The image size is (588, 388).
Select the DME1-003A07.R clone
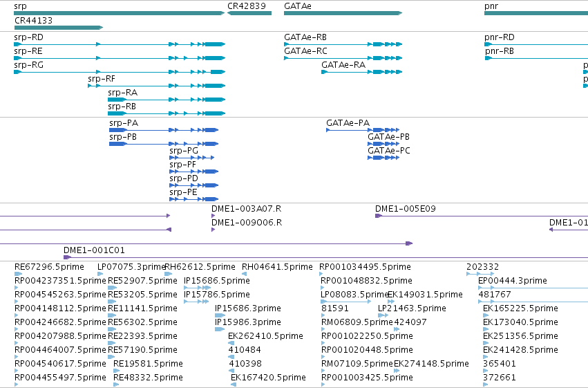pos(214,216)
